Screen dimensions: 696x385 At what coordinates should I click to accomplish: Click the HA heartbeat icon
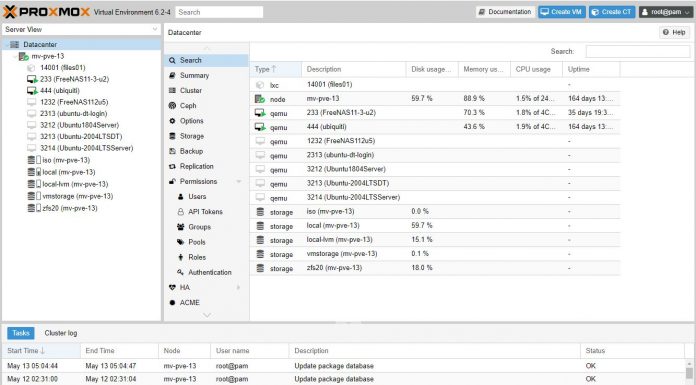[172, 287]
